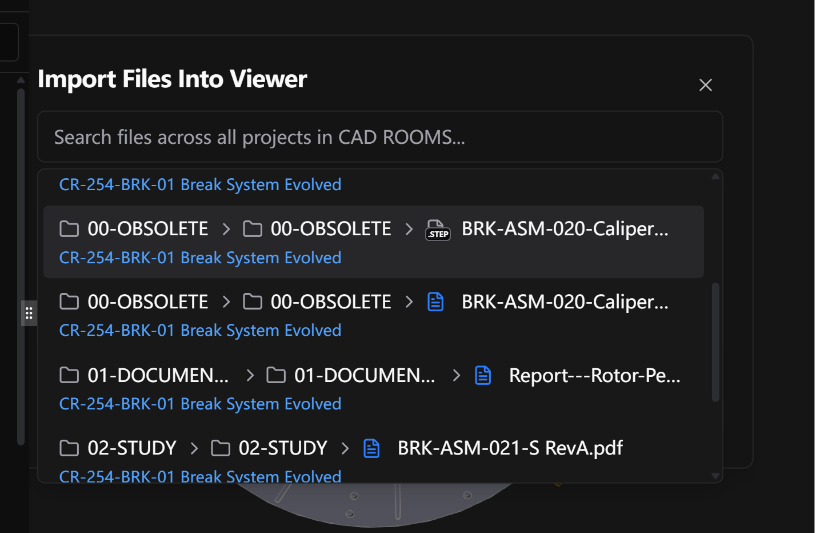815x533 pixels.
Task: Click chevron after first 01-DOCUMEN... folder
Action: (x=250, y=375)
